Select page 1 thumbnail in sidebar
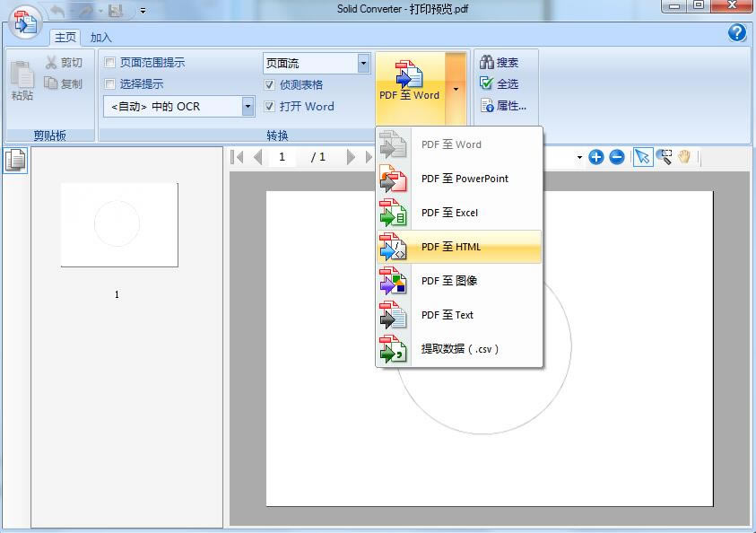This screenshot has height=533, width=756. tap(119, 225)
